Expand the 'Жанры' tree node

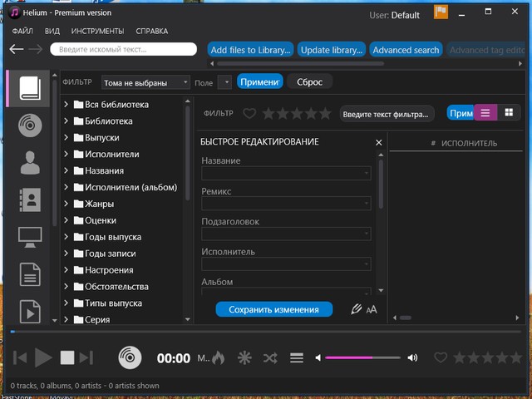66,204
